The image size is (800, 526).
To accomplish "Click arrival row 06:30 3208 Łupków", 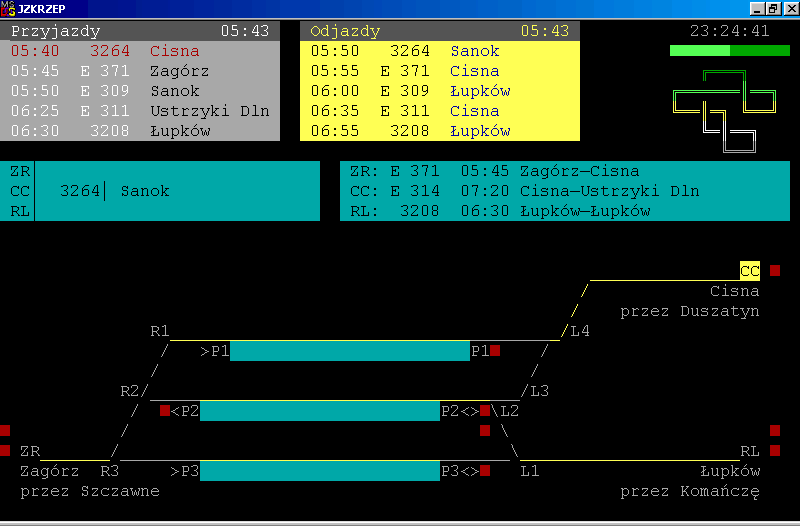I will [x=140, y=131].
